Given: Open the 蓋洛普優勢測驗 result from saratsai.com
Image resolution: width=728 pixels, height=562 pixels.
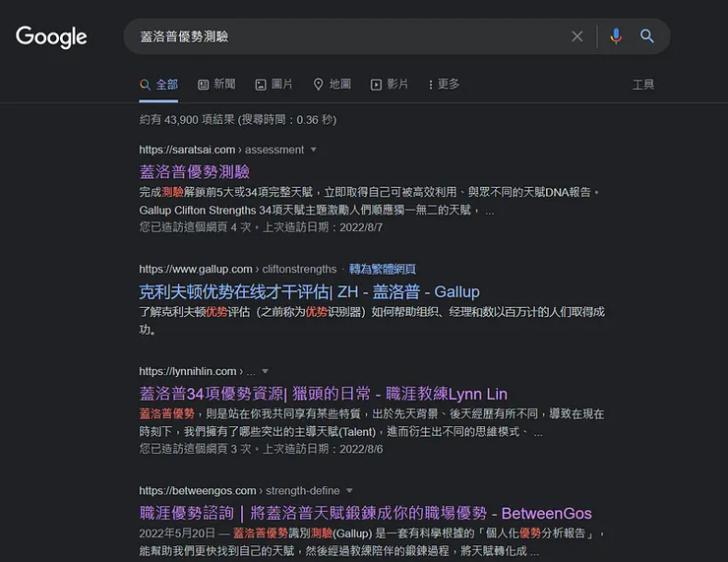Looking at the screenshot, I should pos(195,172).
